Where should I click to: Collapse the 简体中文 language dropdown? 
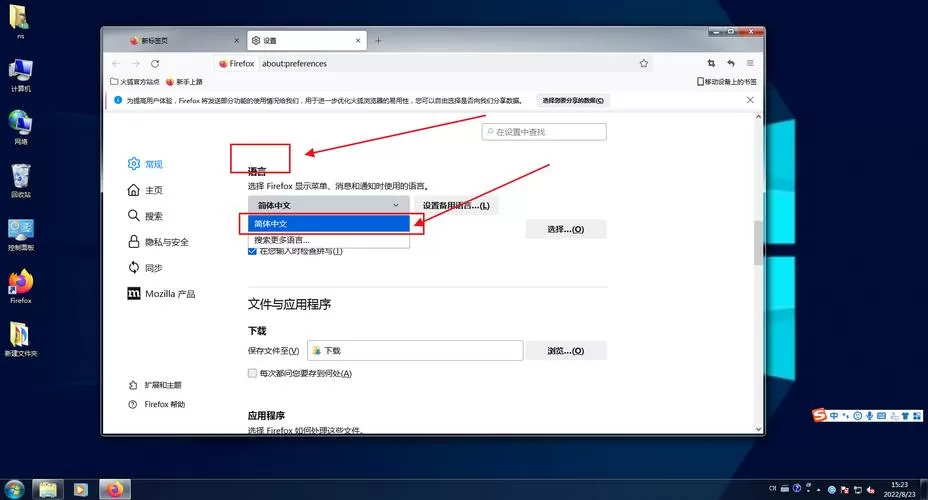point(328,205)
